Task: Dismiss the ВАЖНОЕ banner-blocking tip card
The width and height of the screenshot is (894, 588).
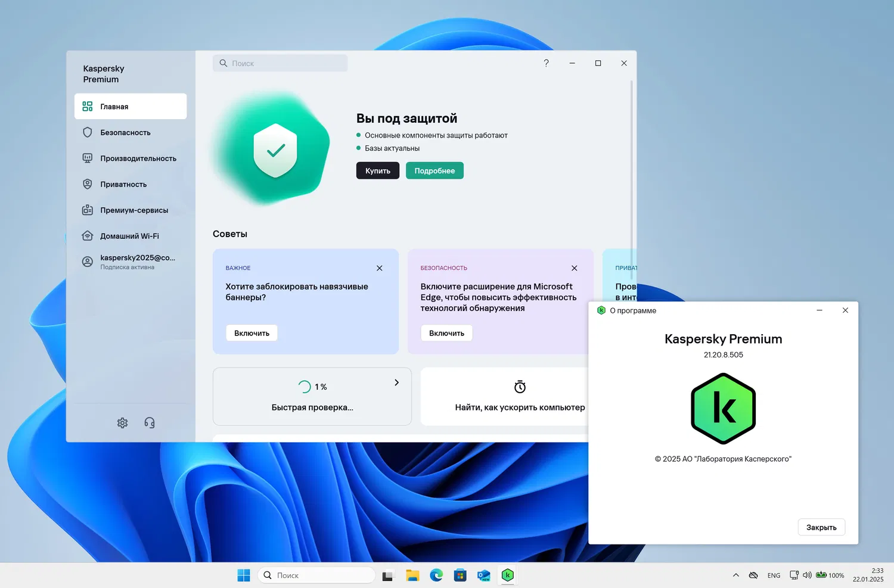Action: point(380,268)
